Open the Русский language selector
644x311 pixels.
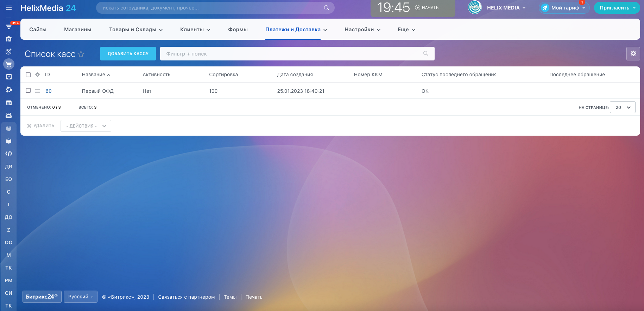(81, 297)
